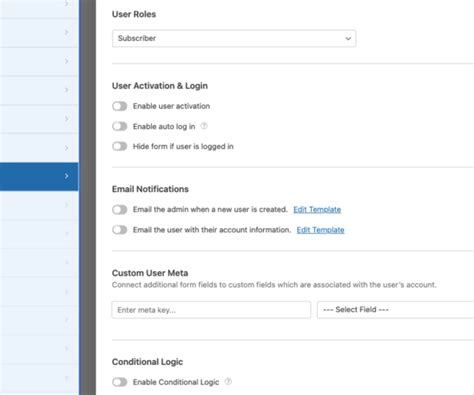Viewport: 474px width, 395px height.
Task: Enable Hide form if user is logged in
Action: [x=120, y=146]
